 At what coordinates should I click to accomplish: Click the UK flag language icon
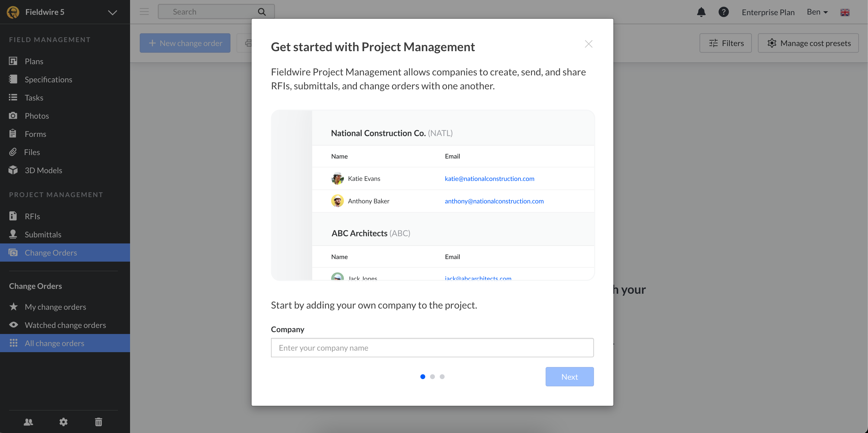pyautogui.click(x=844, y=12)
